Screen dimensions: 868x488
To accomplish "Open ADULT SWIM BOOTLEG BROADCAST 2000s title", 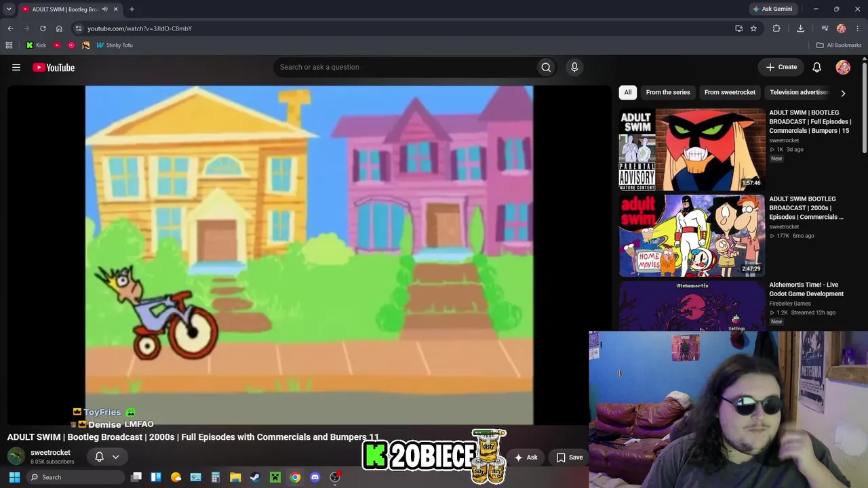I will pyautogui.click(x=806, y=208).
